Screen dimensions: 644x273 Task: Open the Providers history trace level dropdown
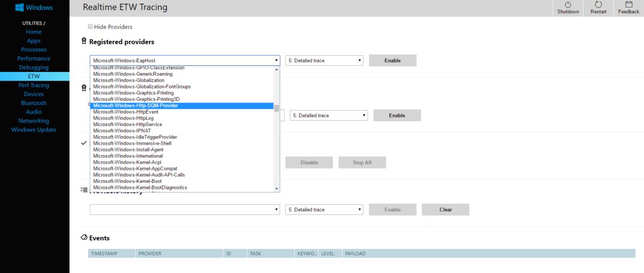[324, 210]
